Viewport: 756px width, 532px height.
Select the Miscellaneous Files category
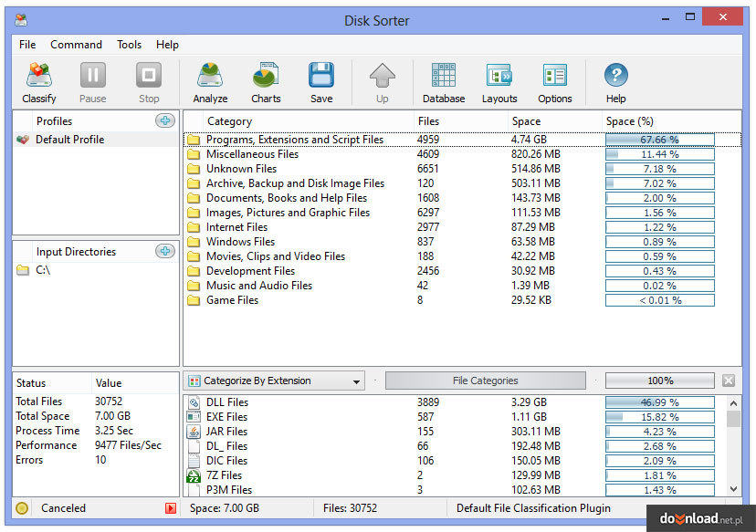(x=462, y=154)
